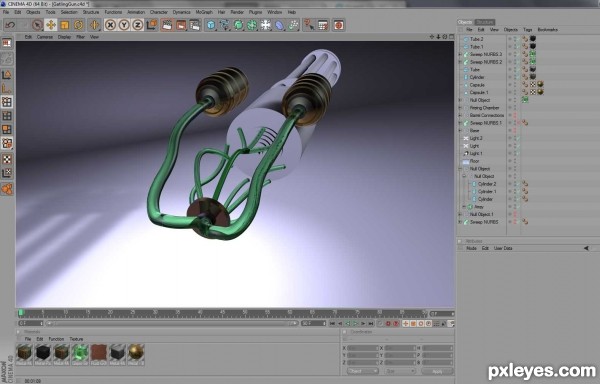
Task: Expand the Null Object 1 group
Action: point(460,214)
